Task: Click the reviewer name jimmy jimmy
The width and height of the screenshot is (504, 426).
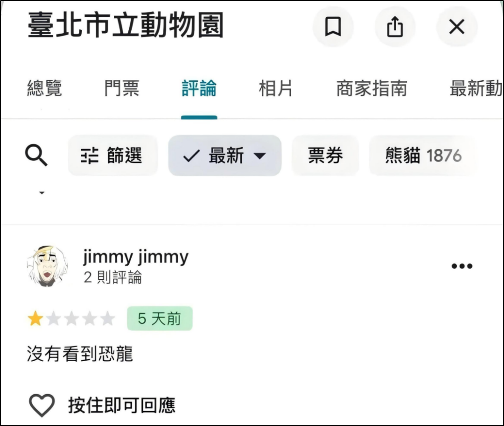Action: [135, 257]
